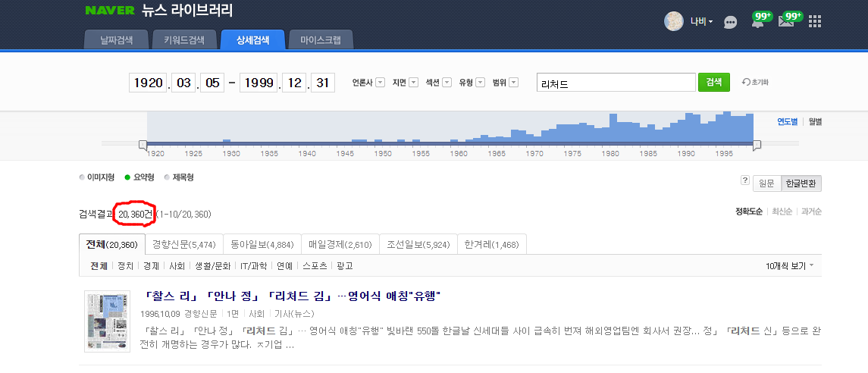Click the end day field 31

[x=323, y=83]
